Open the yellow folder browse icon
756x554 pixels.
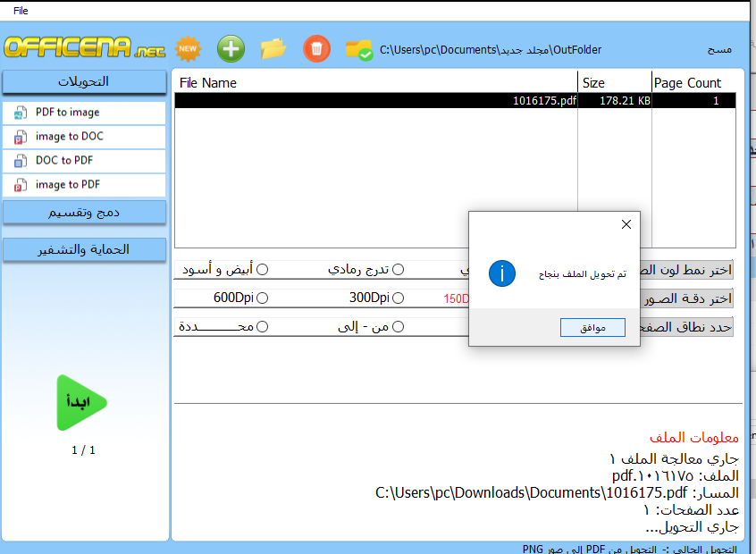click(x=273, y=48)
